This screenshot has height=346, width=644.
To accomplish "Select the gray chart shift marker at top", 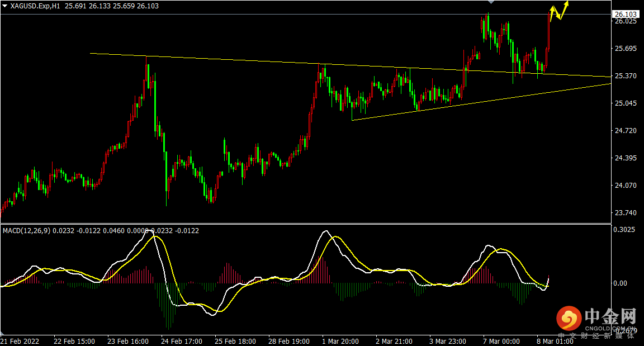I will coord(491,2).
